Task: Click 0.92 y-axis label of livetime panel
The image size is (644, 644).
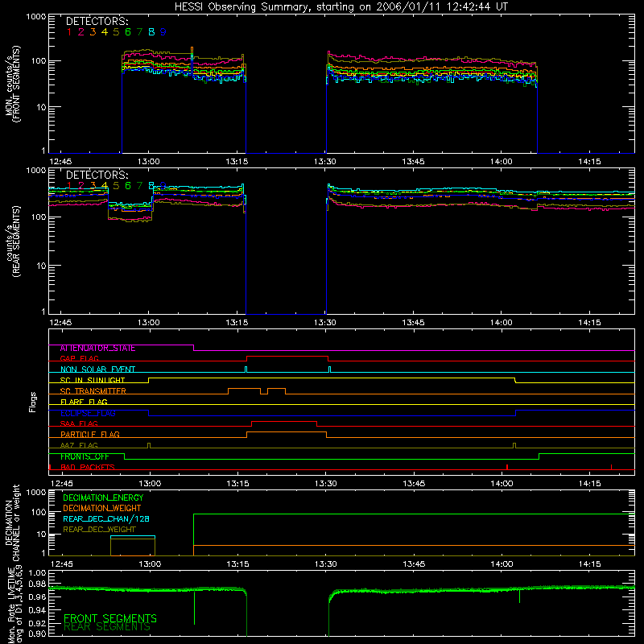Action: point(37,623)
